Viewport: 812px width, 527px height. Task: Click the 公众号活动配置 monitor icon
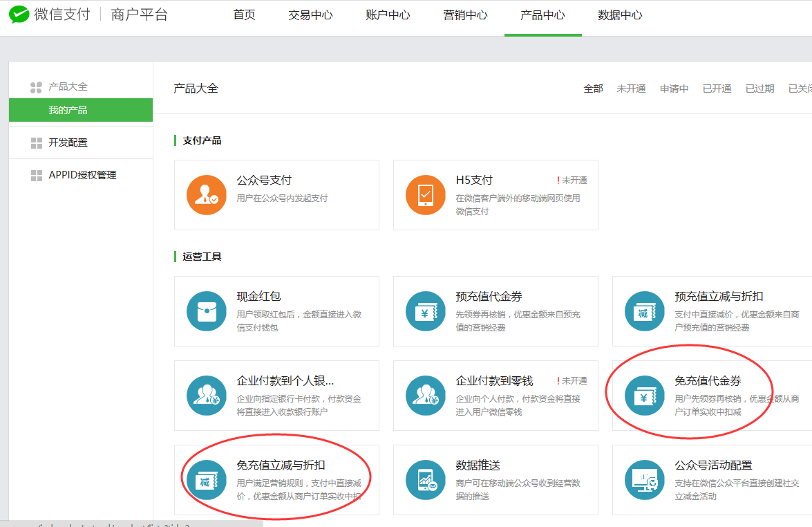[x=645, y=480]
